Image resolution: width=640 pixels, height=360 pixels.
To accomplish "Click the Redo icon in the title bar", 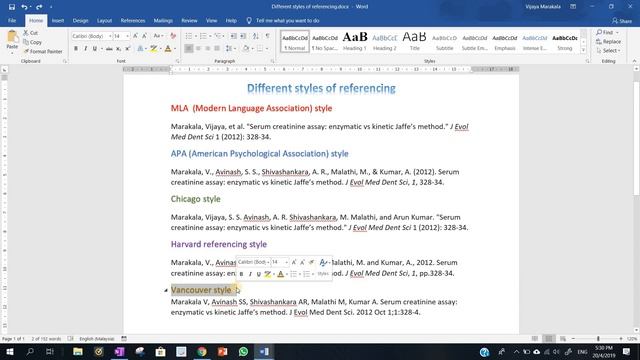I will 39,7.
